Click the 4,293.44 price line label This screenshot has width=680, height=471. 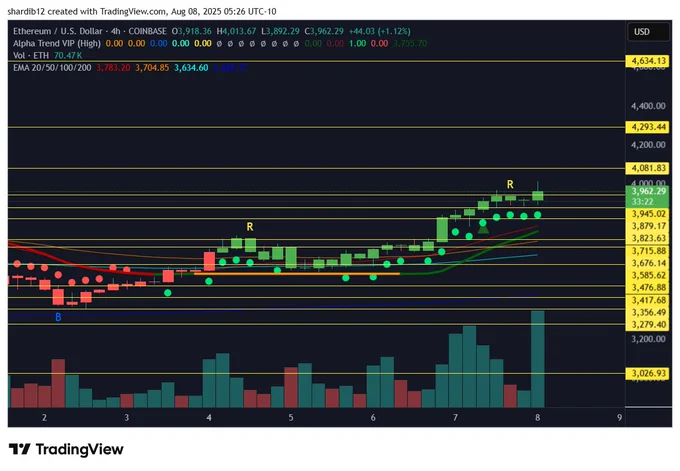click(648, 127)
